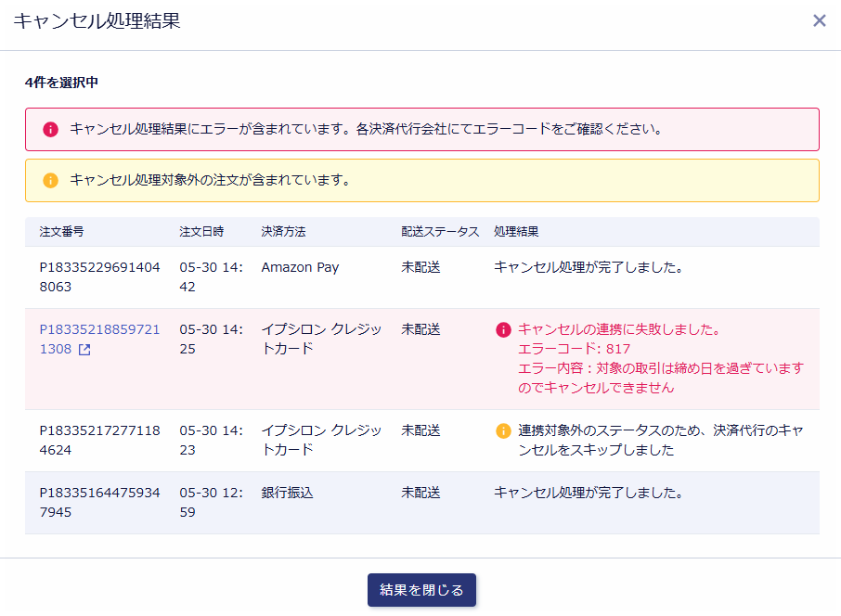Click red error icon in 処理結果 column
This screenshot has height=616, width=841.
click(x=503, y=329)
